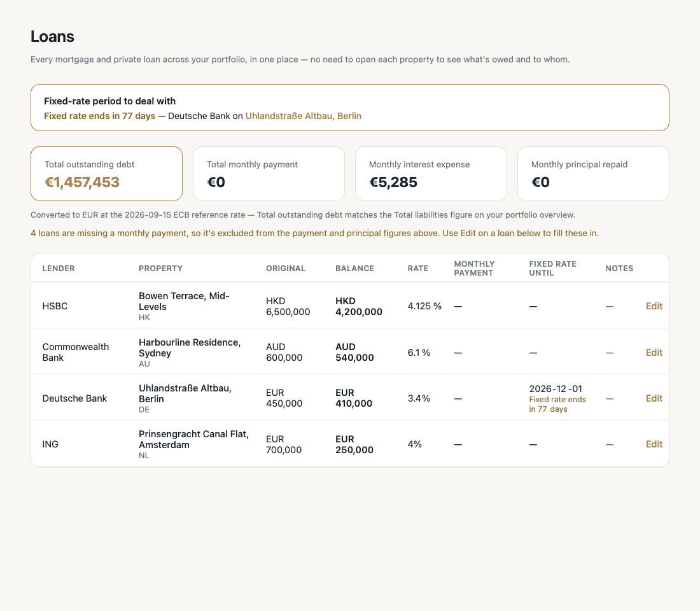Click Bowen Terrace, Mid-Levels property name
The image size is (700, 611).
tap(184, 302)
